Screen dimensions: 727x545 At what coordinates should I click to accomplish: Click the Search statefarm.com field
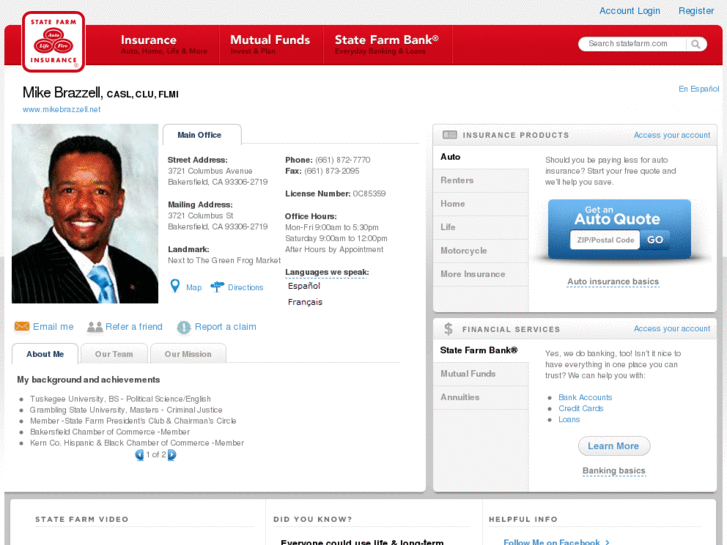tap(632, 44)
